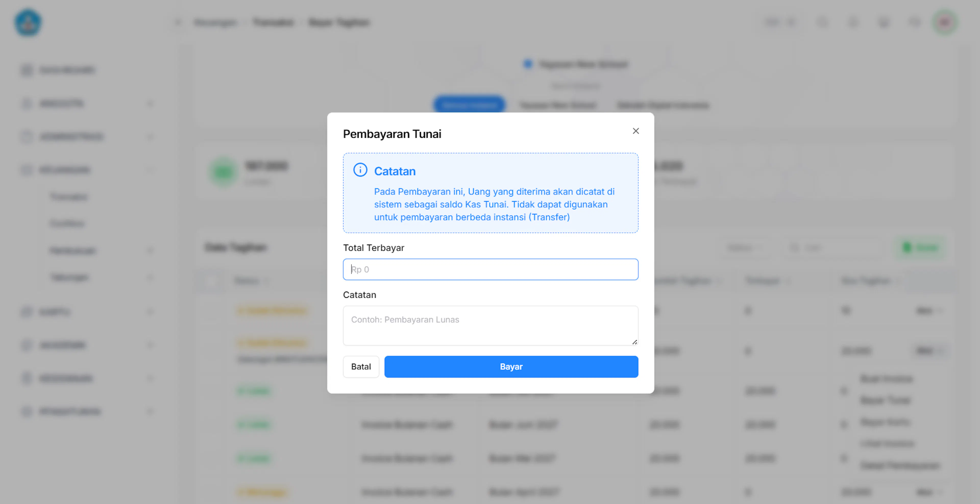980x504 pixels.
Task: Submit the payment with the Bayar button
Action: pos(511,367)
